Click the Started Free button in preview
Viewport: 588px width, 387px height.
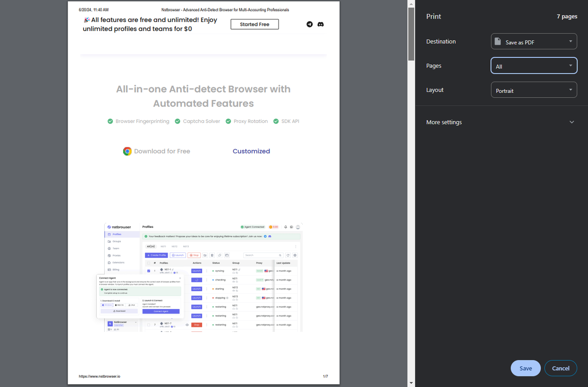(x=254, y=24)
